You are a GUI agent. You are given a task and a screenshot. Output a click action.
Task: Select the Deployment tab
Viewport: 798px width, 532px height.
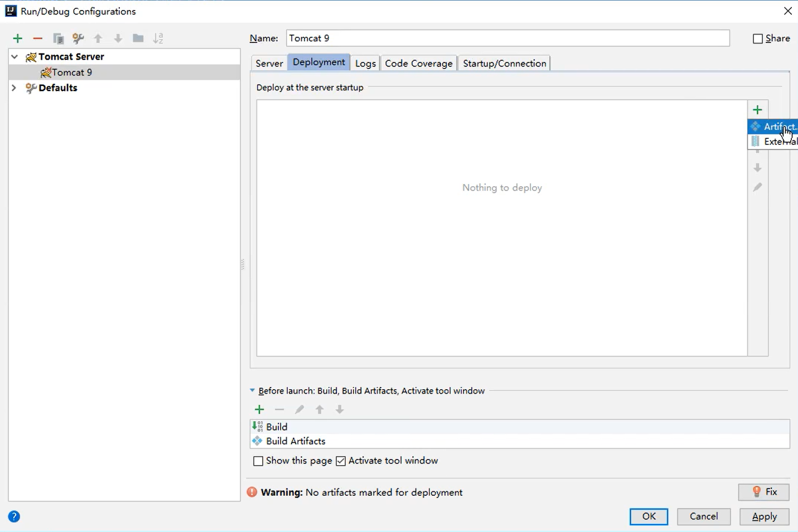(x=319, y=62)
